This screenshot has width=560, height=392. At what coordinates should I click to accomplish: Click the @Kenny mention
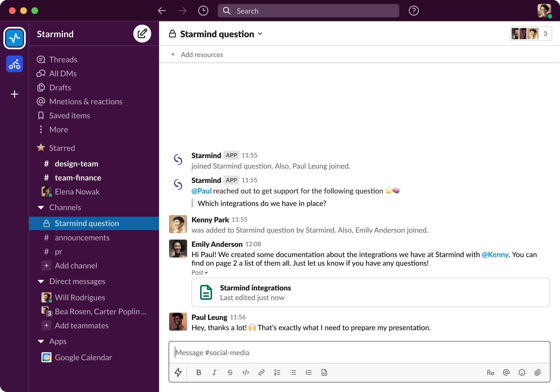tap(495, 255)
